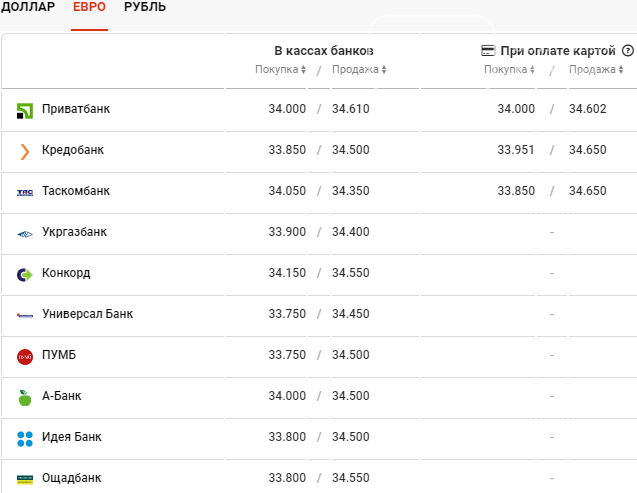Click the Конкорд arrow logo icon
637x493 pixels.
tap(25, 275)
